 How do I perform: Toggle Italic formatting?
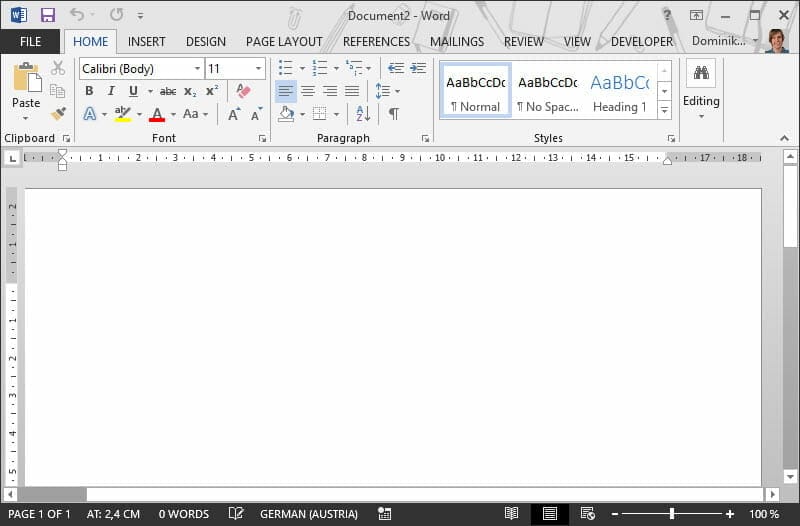click(111, 91)
